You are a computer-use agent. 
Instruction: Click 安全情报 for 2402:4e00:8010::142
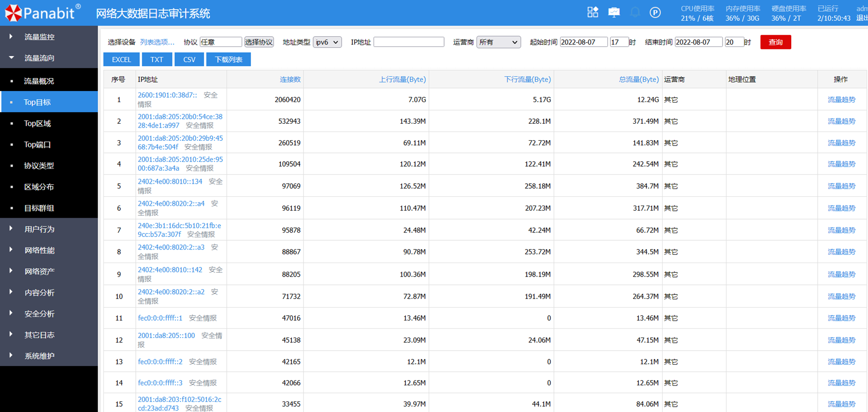pos(180,274)
